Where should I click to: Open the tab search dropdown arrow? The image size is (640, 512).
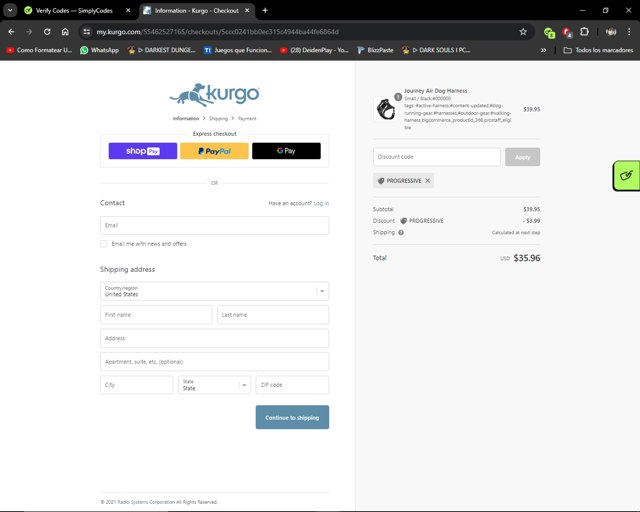click(10, 10)
